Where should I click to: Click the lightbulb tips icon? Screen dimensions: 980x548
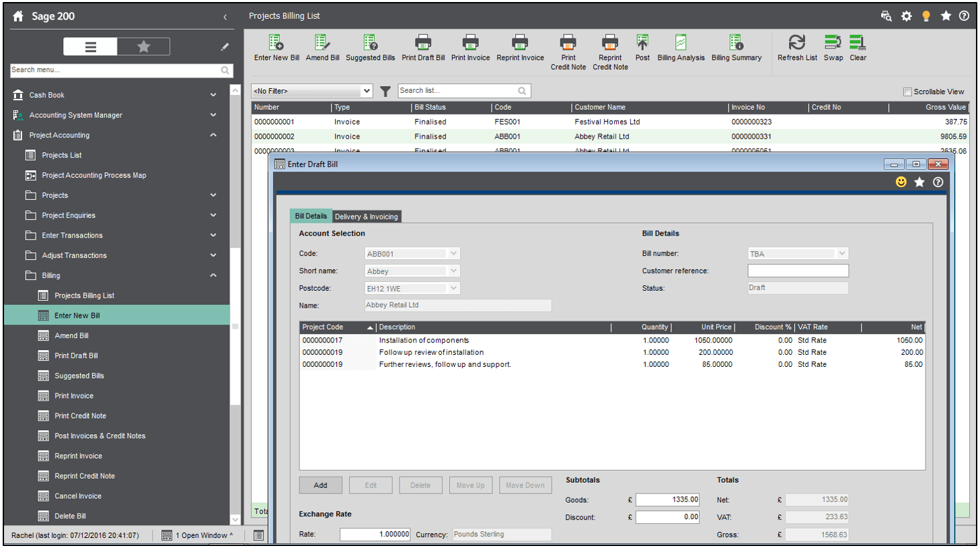coord(926,16)
